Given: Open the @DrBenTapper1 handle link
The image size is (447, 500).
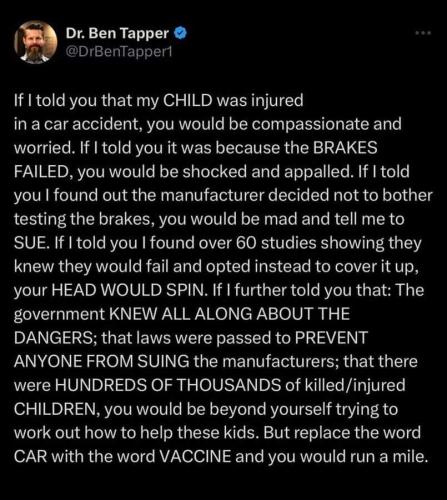Looking at the screenshot, I should (119, 52).
